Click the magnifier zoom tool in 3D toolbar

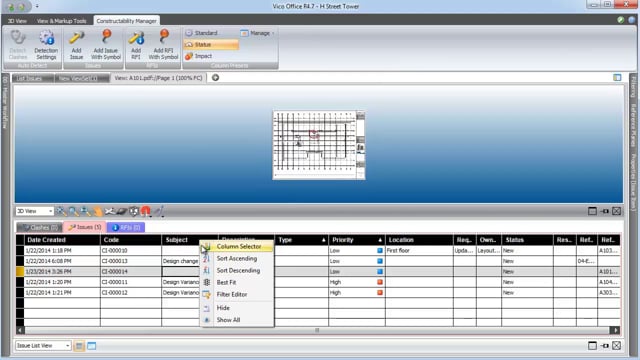click(73, 211)
